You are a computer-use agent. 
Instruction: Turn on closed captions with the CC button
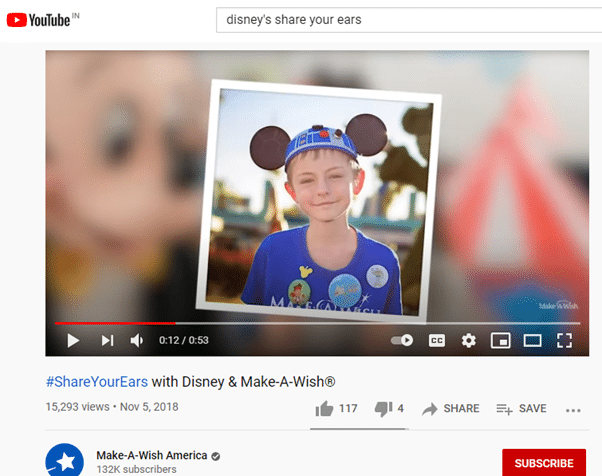point(437,340)
